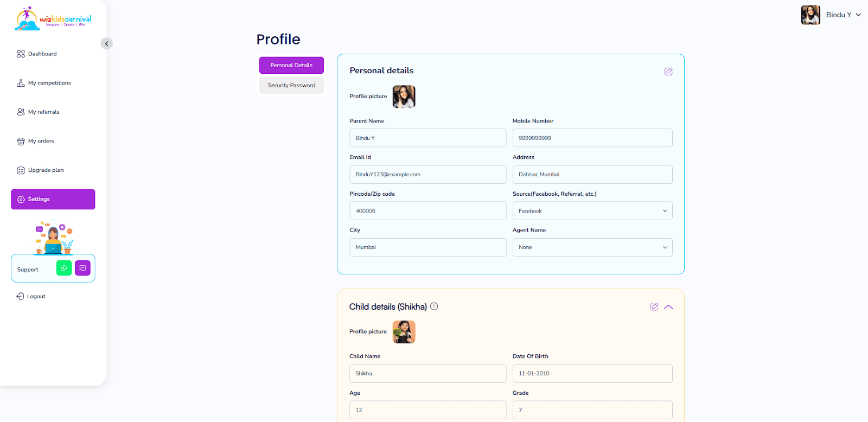Viewport: 868px width, 422px height.
Task: Switch to Security Password tab
Action: pos(291,85)
